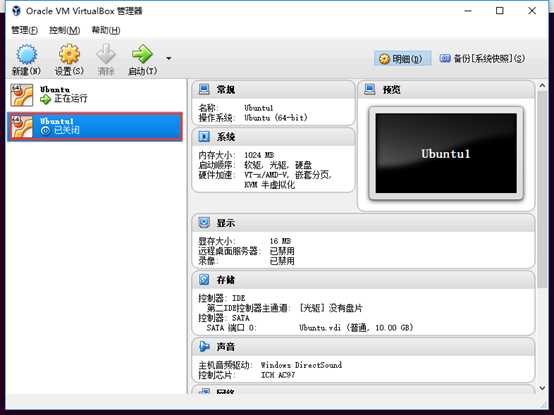554x415 pixels.
Task: Click the "控制器: SATA" line
Action: pos(224,318)
